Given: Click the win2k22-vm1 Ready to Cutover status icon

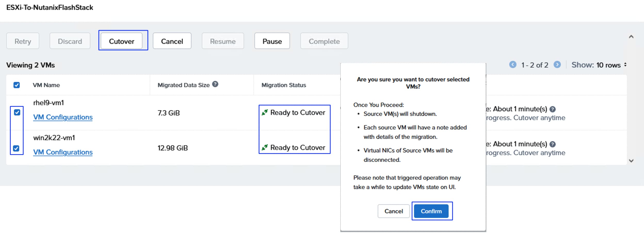Looking at the screenshot, I should point(264,148).
